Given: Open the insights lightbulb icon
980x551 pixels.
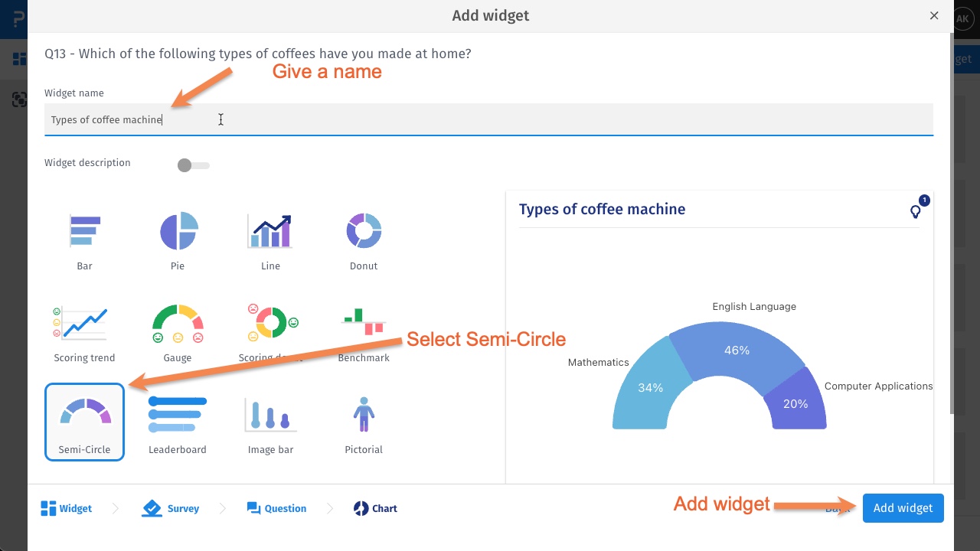Looking at the screenshot, I should point(915,211).
